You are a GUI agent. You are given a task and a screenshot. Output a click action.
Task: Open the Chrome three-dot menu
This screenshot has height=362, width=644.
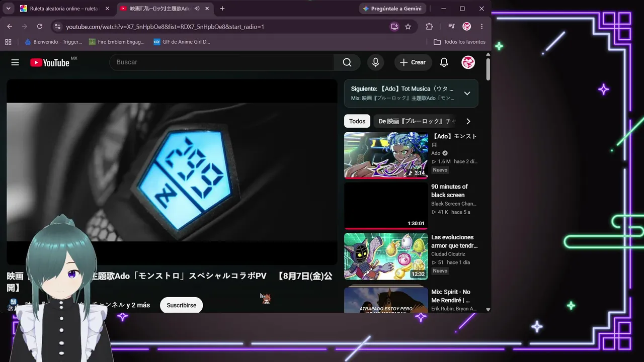pos(482,27)
